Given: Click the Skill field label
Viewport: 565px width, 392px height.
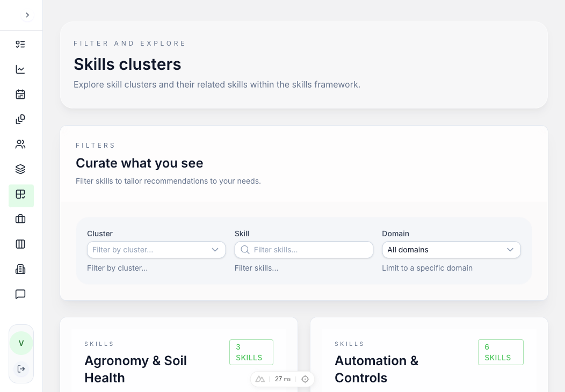Looking at the screenshot, I should [242, 234].
